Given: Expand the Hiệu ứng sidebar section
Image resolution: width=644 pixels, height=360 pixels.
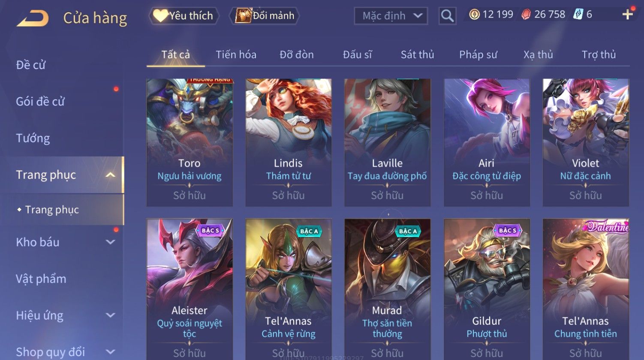Looking at the screenshot, I should click(110, 315).
